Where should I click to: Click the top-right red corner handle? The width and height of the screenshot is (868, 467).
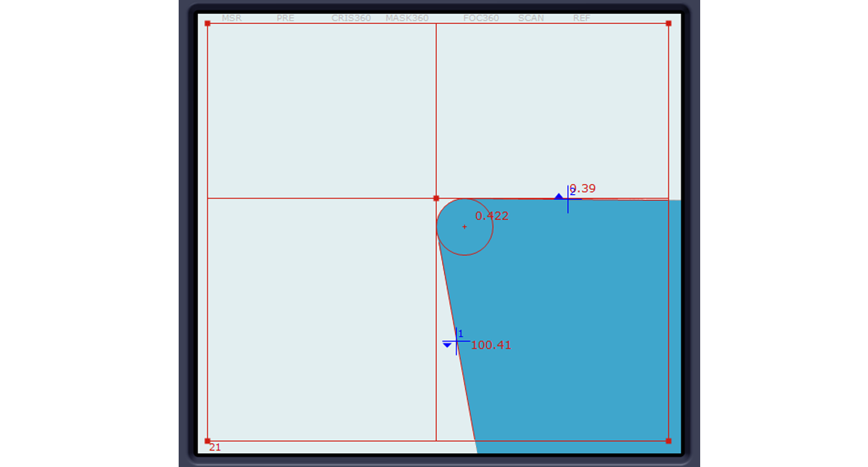[668, 24]
